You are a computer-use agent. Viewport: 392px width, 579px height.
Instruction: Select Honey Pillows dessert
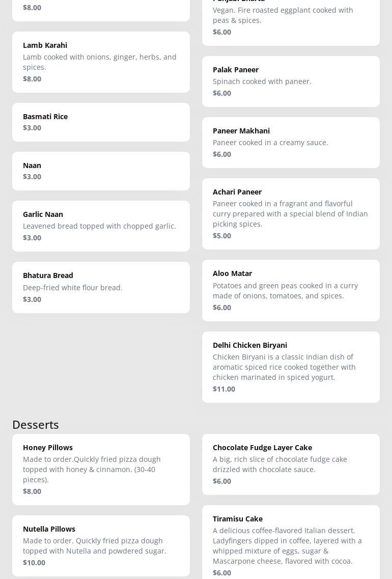tap(101, 469)
